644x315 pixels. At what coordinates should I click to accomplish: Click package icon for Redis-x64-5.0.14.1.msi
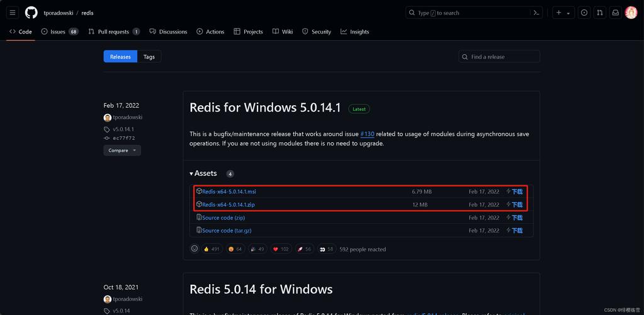click(x=199, y=192)
